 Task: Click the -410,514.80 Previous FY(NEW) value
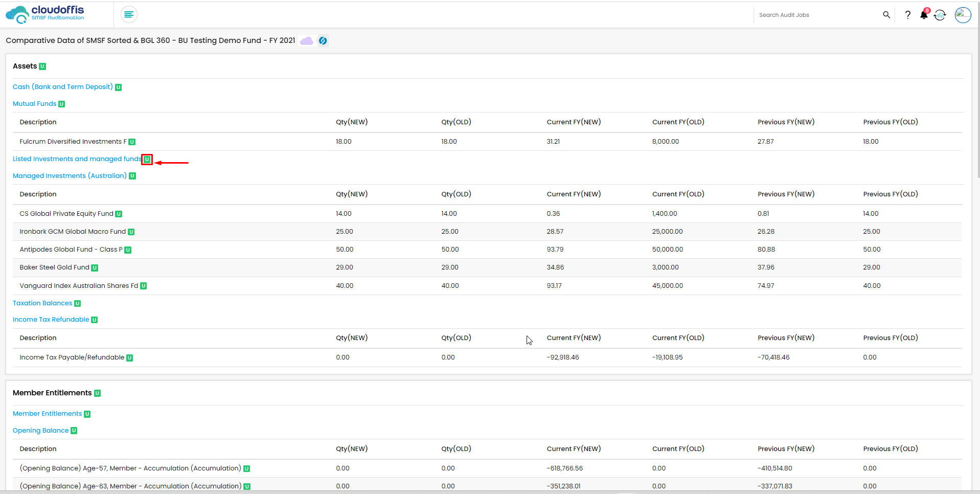click(x=775, y=468)
